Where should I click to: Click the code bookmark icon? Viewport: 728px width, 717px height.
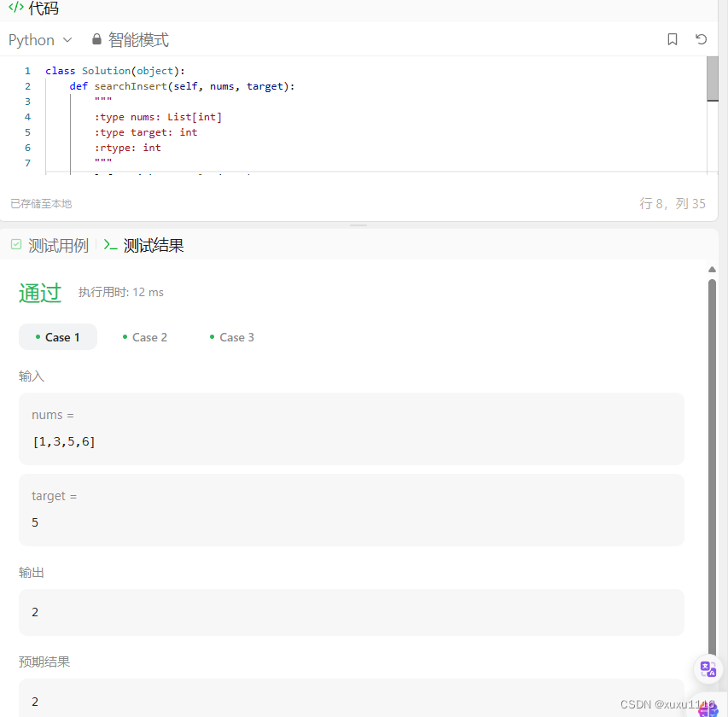(x=672, y=39)
